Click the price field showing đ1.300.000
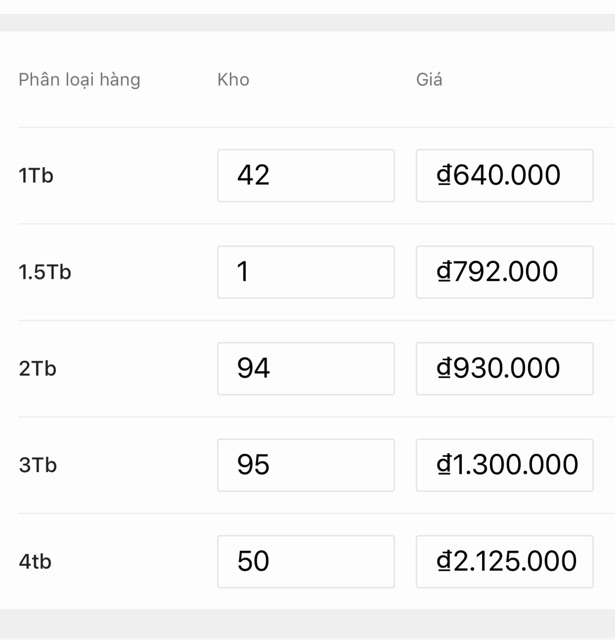 (504, 465)
